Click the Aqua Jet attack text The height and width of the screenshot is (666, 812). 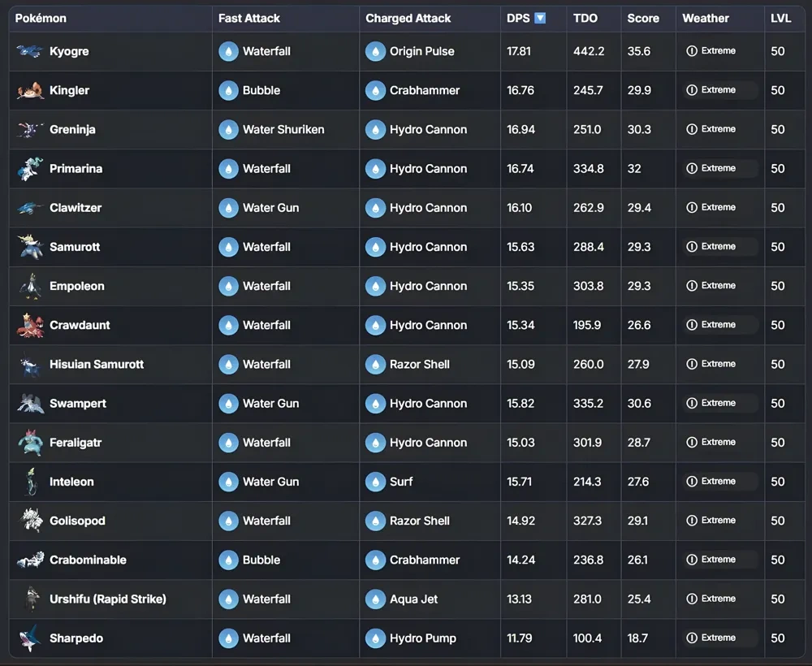coord(413,599)
